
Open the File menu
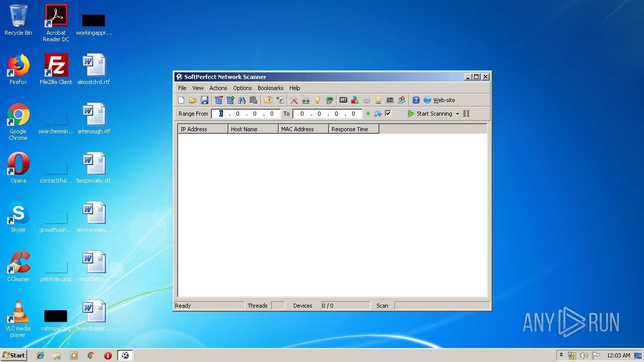pos(182,88)
